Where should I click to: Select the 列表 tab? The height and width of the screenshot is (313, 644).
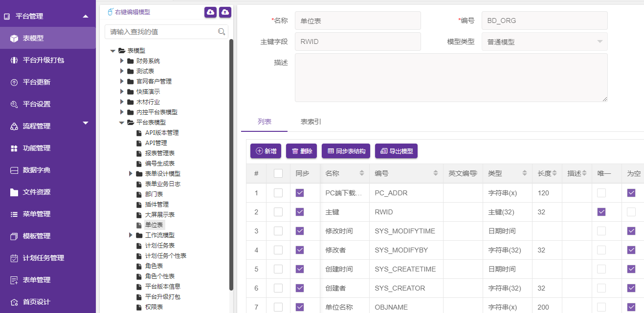coord(265,122)
